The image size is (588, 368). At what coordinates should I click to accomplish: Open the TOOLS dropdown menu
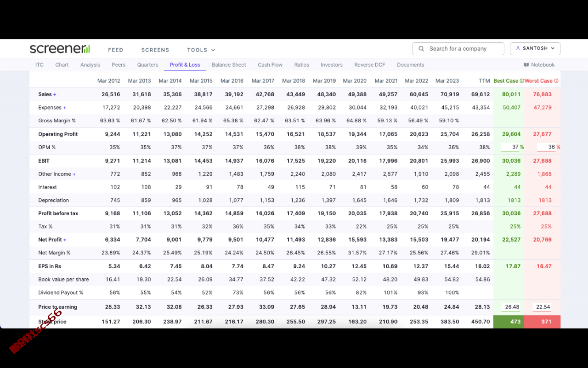(x=201, y=50)
